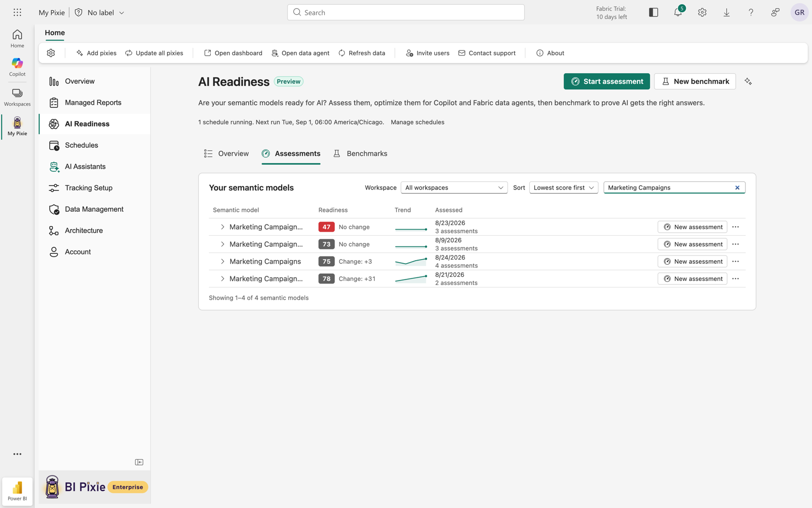Toggle the side pane layout icon
Screen dimensions: 812x508
point(654,12)
